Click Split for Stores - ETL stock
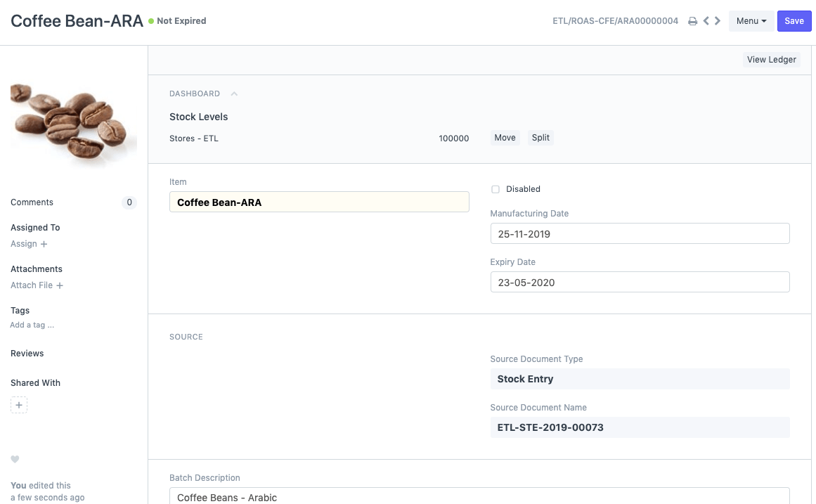Screen dimensions: 816x504 [540, 138]
